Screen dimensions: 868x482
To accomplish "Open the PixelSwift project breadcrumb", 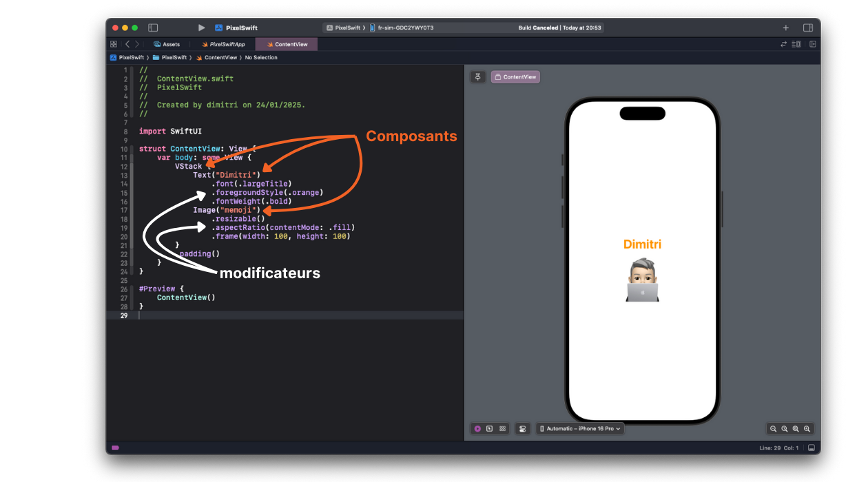I will point(127,58).
